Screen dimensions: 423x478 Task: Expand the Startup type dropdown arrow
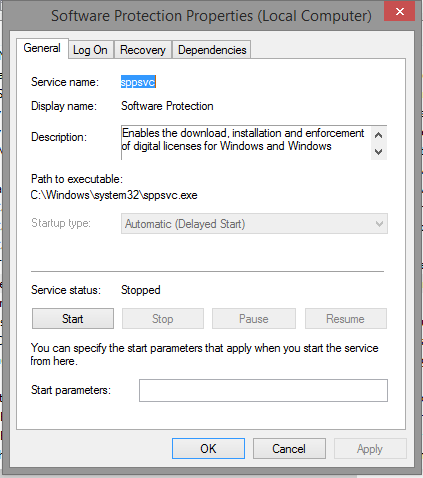click(x=379, y=224)
